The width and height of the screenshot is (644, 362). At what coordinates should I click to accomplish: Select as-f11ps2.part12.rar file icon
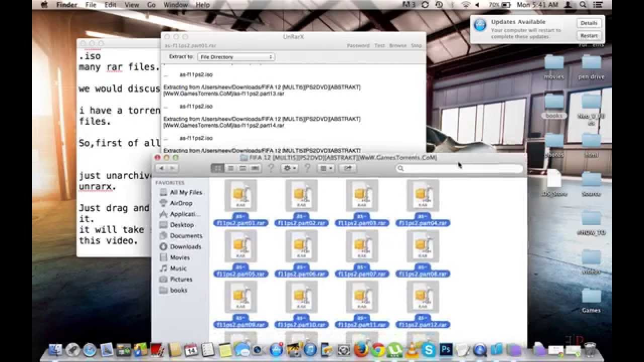(x=423, y=297)
